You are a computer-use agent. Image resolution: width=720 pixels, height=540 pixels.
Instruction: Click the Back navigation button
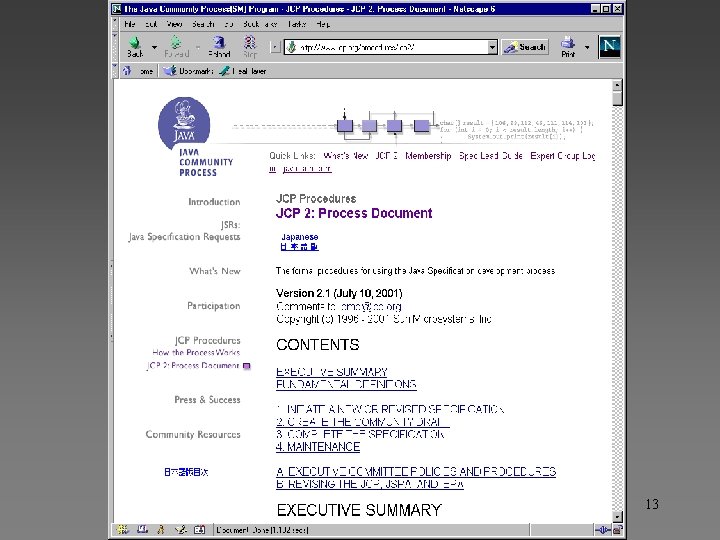[135, 46]
